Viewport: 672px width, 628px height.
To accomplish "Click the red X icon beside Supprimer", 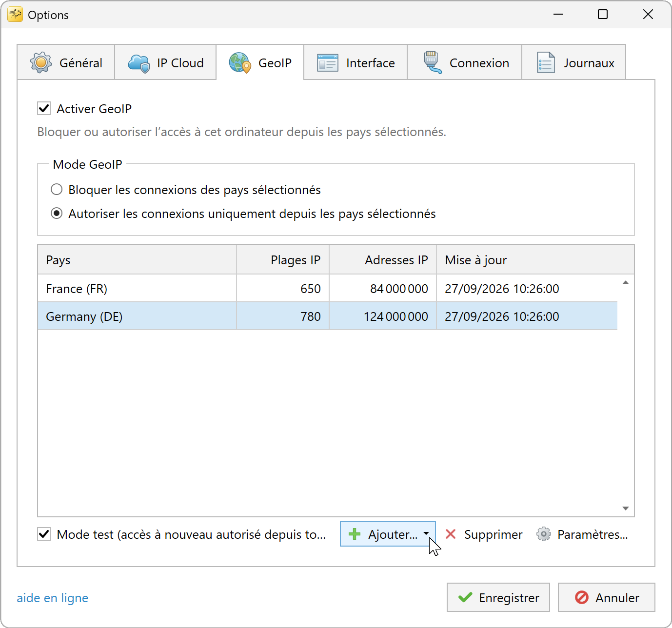I will tap(451, 534).
